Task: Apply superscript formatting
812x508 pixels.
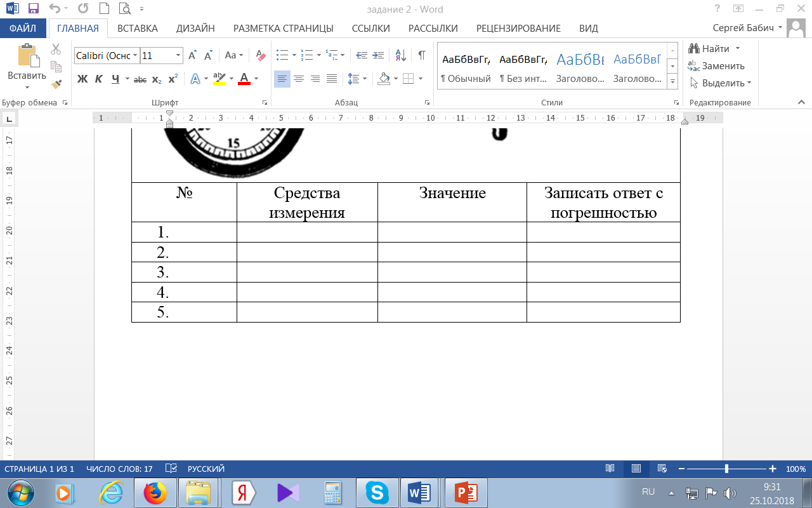Action: click(173, 79)
